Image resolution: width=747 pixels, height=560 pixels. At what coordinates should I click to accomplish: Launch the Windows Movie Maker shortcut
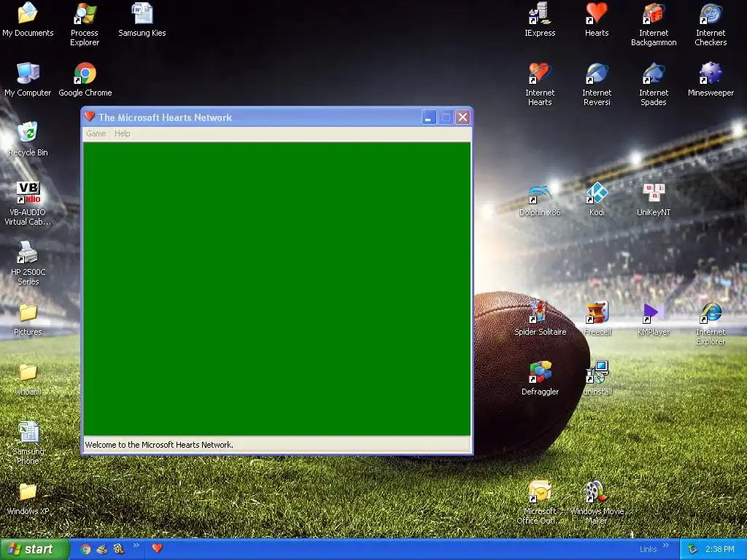click(x=597, y=503)
